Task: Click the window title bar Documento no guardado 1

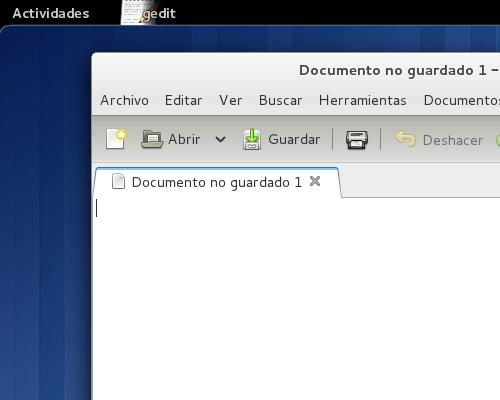Action: pyautogui.click(x=393, y=70)
